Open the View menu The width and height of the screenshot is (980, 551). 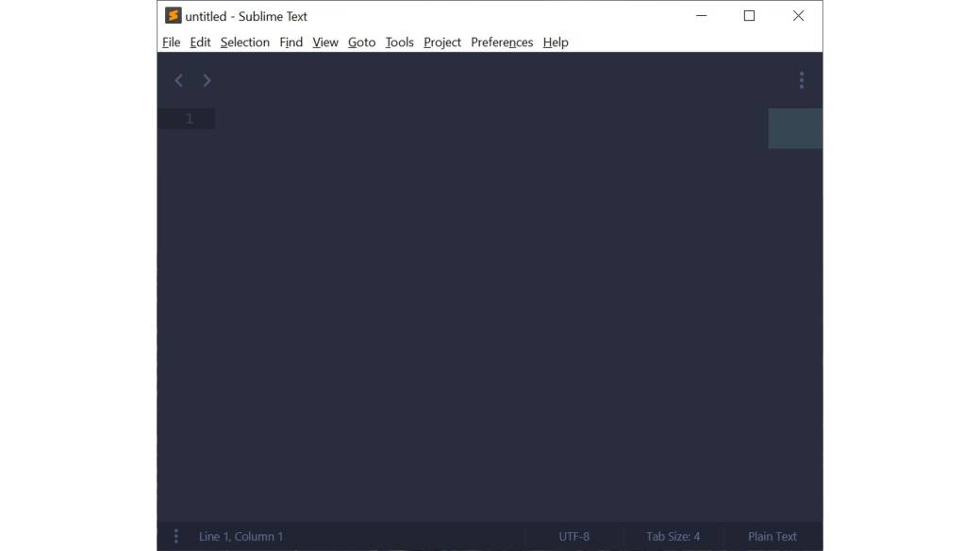pyautogui.click(x=325, y=42)
